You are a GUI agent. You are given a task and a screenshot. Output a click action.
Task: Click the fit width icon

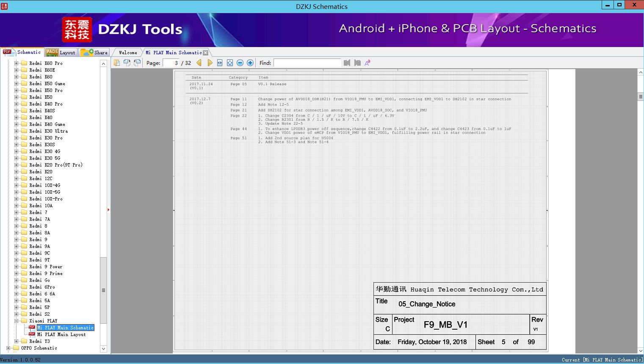coord(220,63)
